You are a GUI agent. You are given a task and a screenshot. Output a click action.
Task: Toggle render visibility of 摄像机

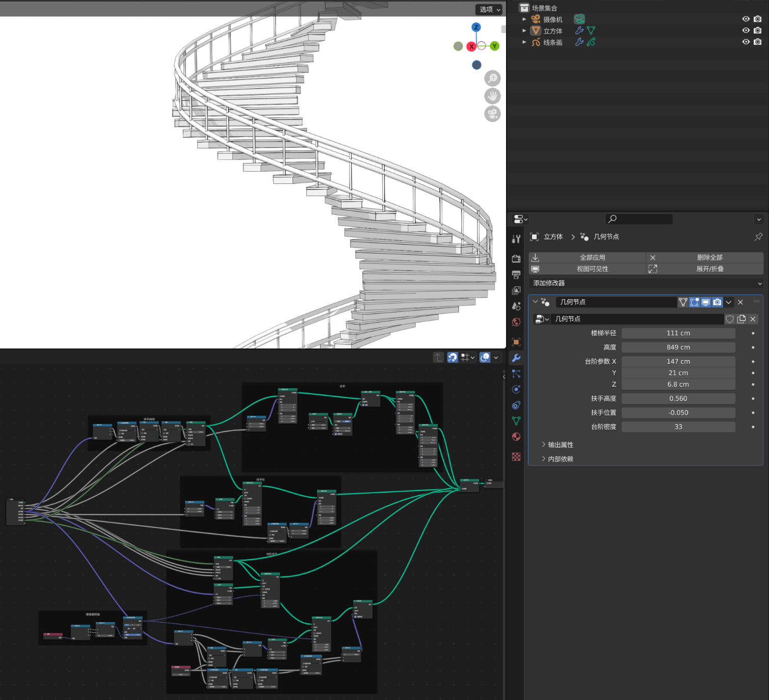coord(758,19)
